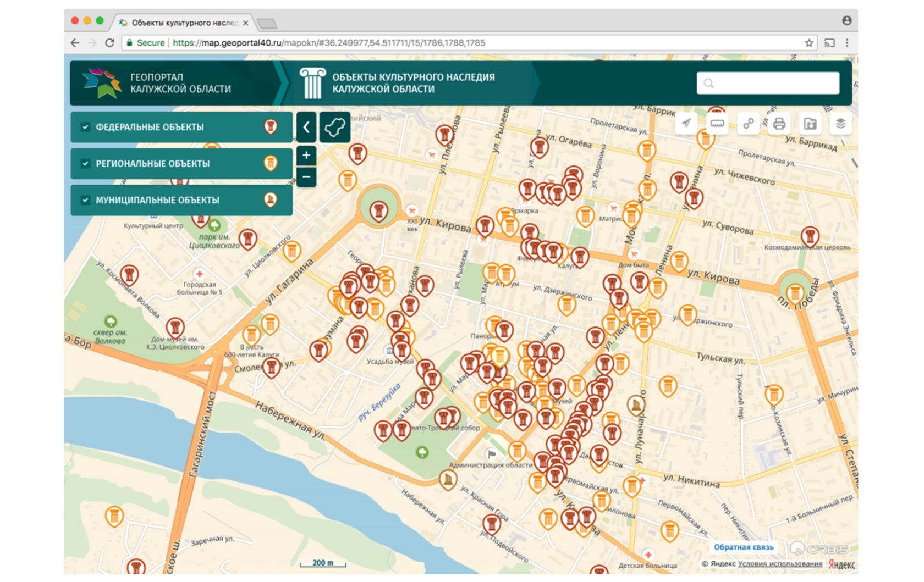924x582 pixels.
Task: Collapse the layers panel with chevron button
Action: point(306,127)
